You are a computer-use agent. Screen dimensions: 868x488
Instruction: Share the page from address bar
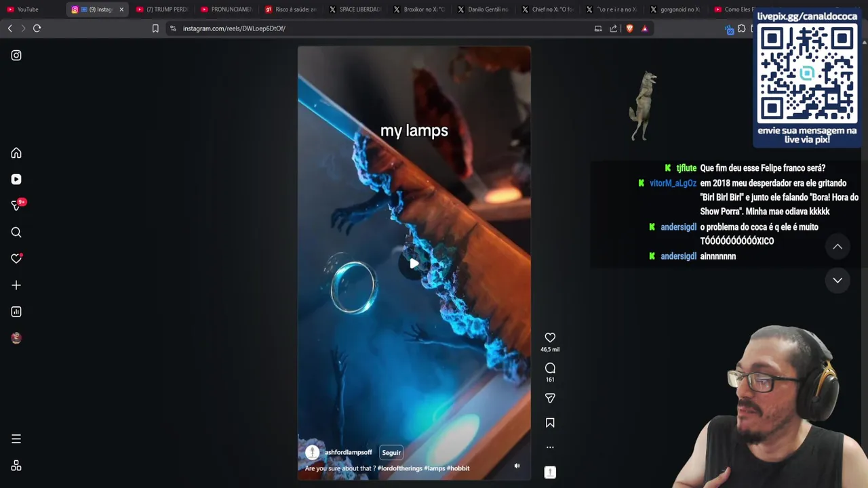614,28
